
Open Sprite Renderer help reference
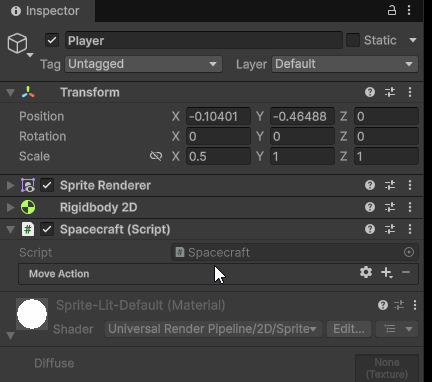click(x=370, y=185)
